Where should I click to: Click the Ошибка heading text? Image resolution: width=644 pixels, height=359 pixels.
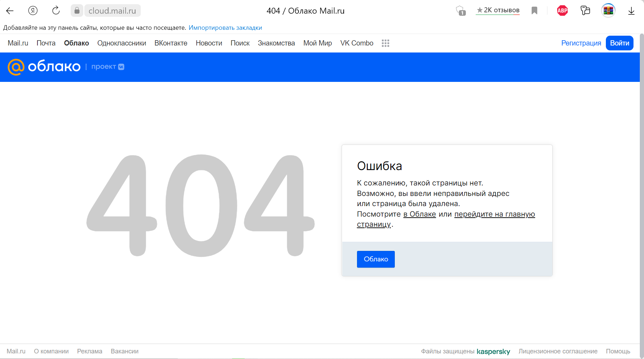click(x=379, y=166)
